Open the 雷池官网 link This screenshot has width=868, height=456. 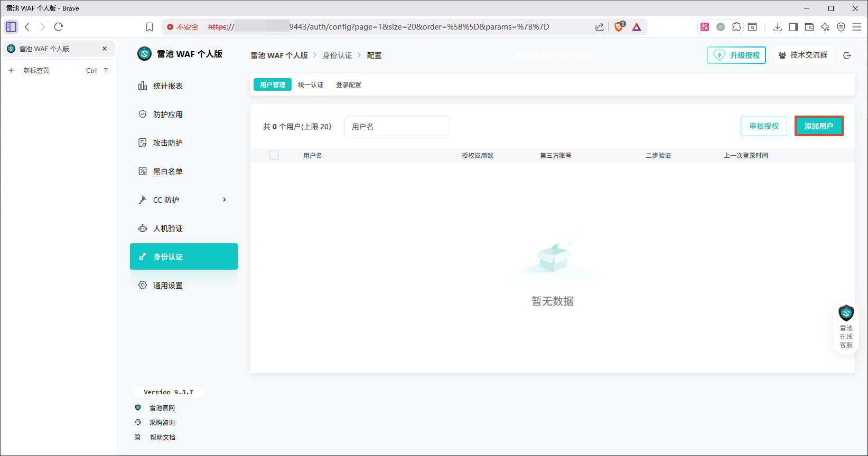coord(162,408)
